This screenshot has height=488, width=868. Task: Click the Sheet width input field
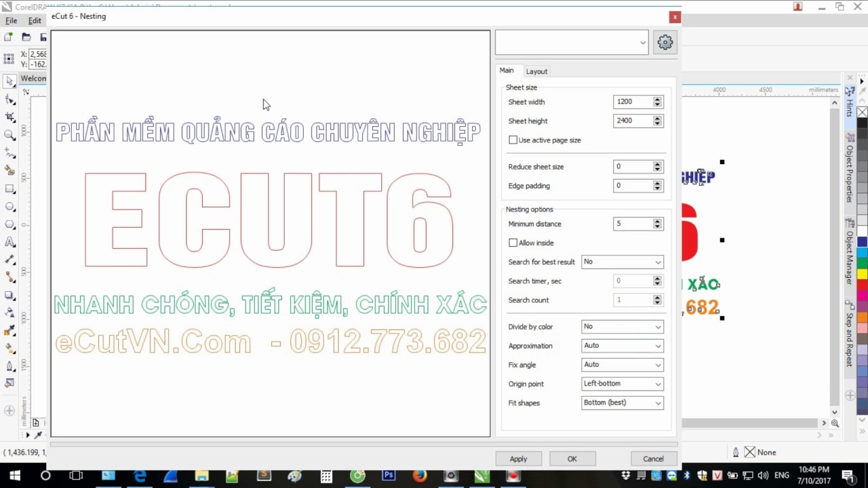pos(633,102)
